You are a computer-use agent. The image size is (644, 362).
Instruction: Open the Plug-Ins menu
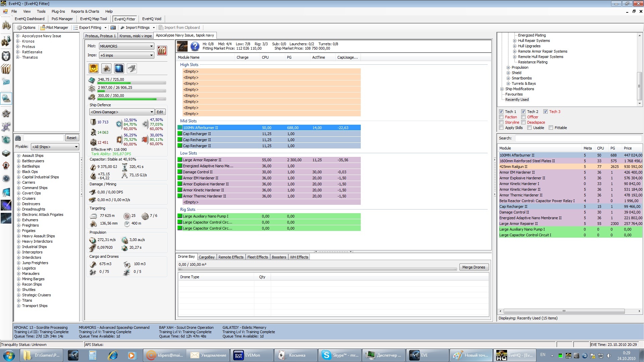pos(58,11)
